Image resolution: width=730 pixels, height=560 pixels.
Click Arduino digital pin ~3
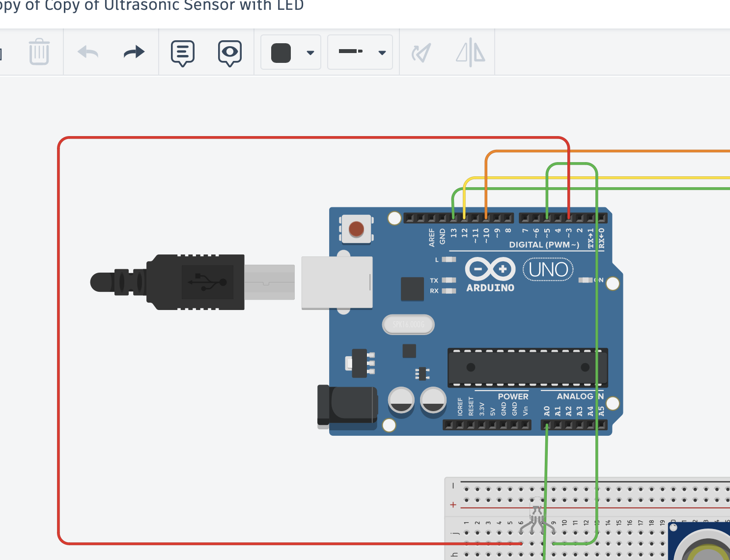pyautogui.click(x=568, y=218)
